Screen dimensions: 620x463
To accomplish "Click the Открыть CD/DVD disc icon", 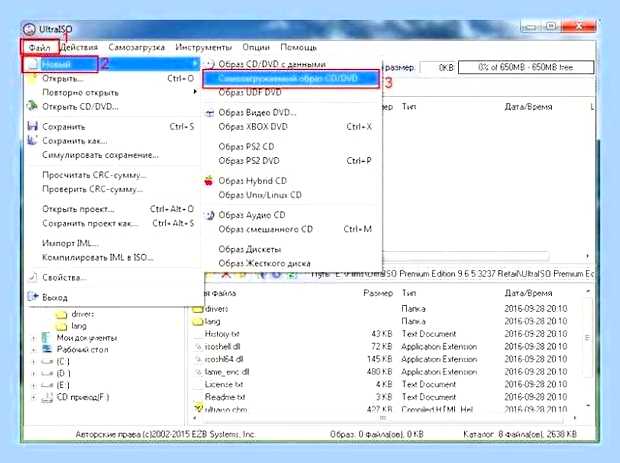I will pyautogui.click(x=32, y=106).
